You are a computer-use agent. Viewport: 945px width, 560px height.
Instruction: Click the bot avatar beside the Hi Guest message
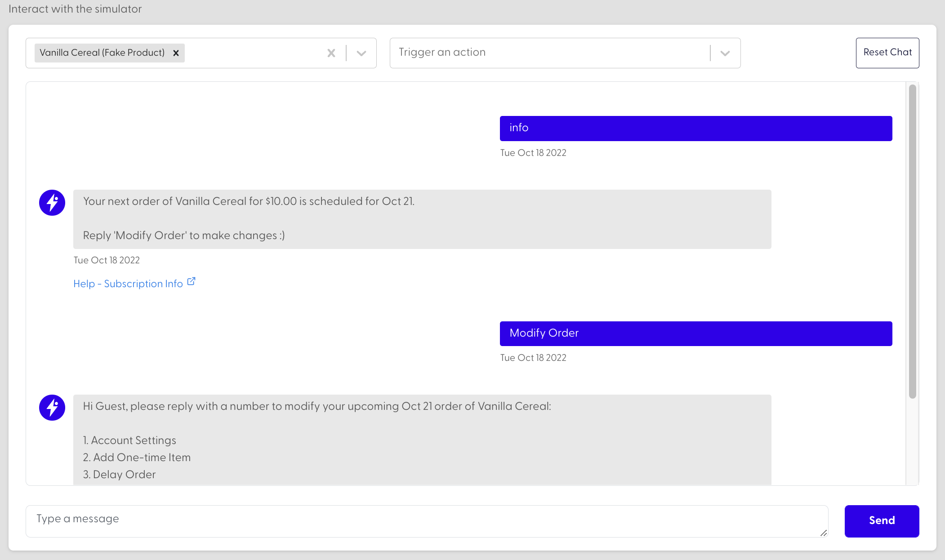pos(52,408)
